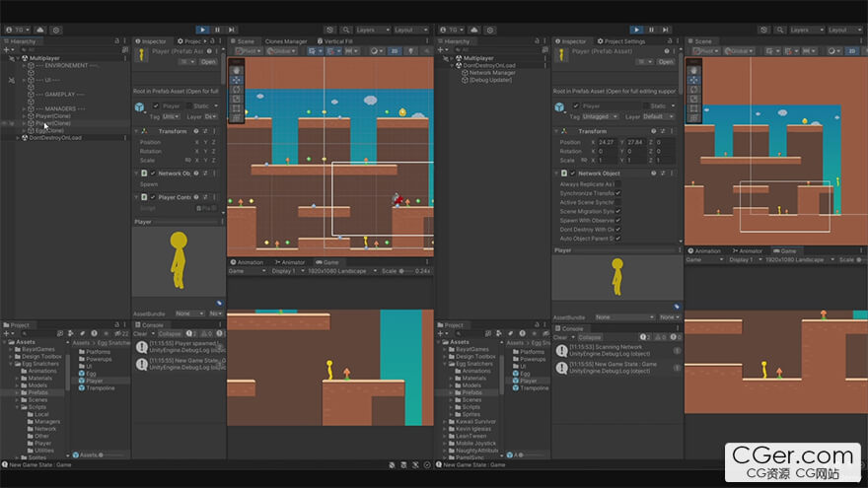Open cloud services icon in left editor
Image resolution: width=868 pixels, height=488 pixels.
pyautogui.click(x=39, y=30)
